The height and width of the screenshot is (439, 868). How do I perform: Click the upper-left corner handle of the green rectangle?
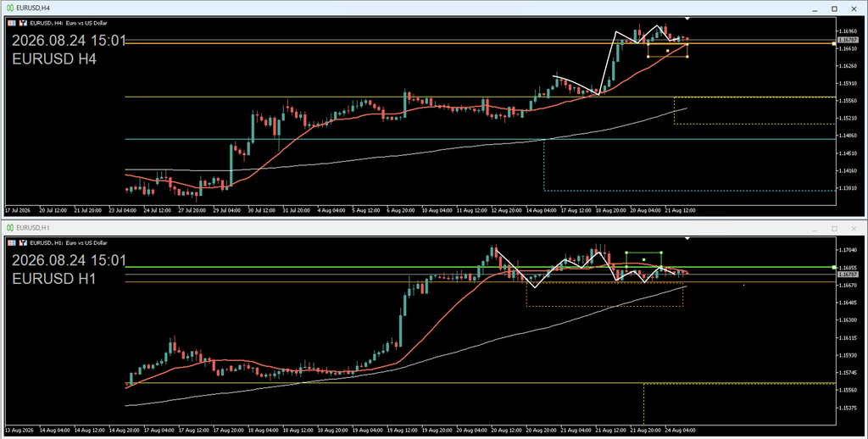point(626,253)
